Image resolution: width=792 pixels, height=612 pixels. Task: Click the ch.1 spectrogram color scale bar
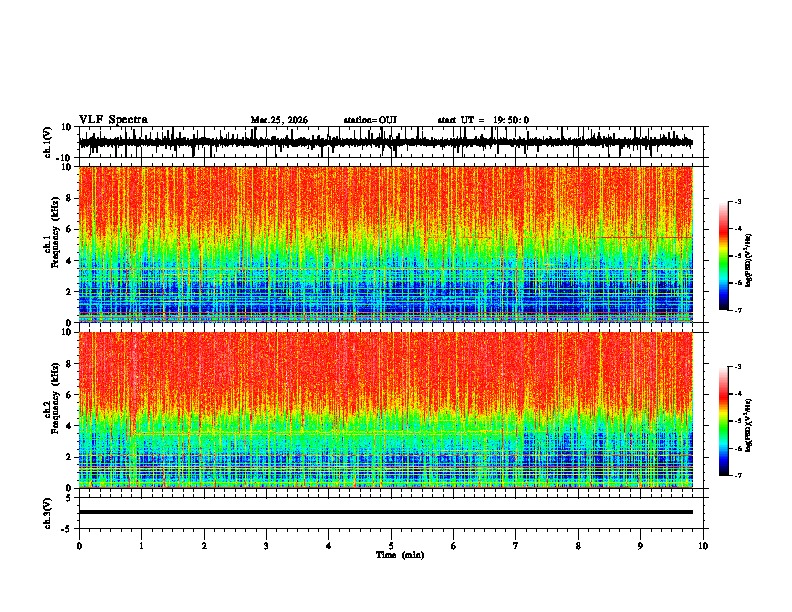click(724, 256)
